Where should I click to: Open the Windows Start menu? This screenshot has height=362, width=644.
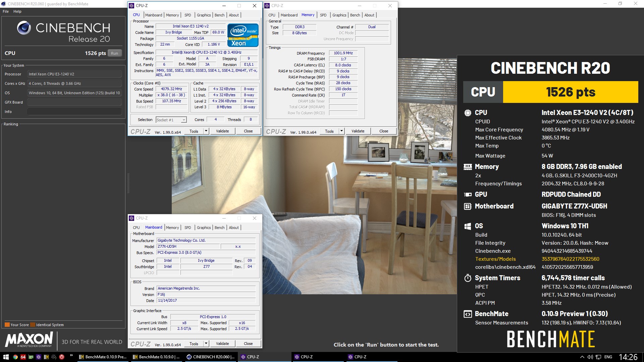6,357
